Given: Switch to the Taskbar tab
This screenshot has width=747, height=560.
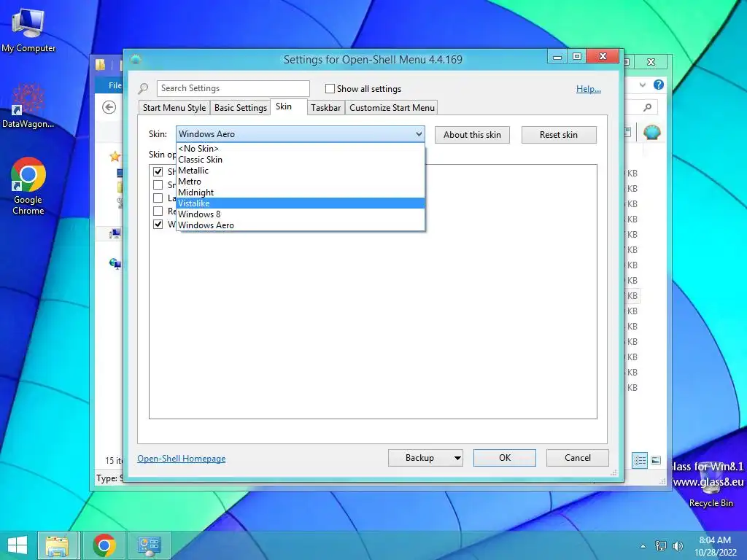Looking at the screenshot, I should pos(326,108).
